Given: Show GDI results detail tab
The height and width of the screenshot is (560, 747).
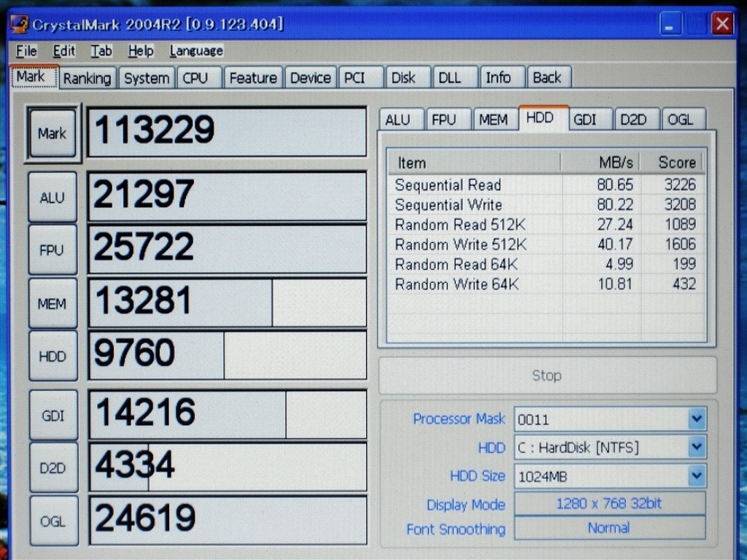Looking at the screenshot, I should tap(589, 119).
